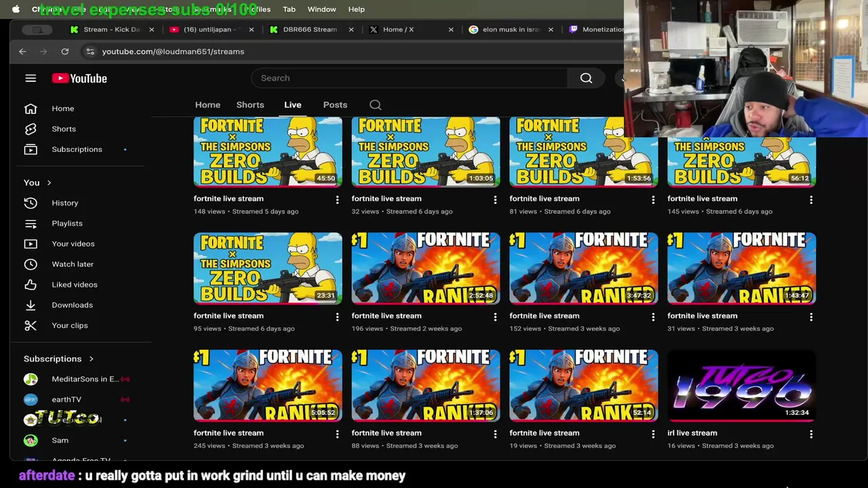Screen dimensions: 868x488
Task: Open the Tab menu in menu bar
Action: tap(289, 9)
